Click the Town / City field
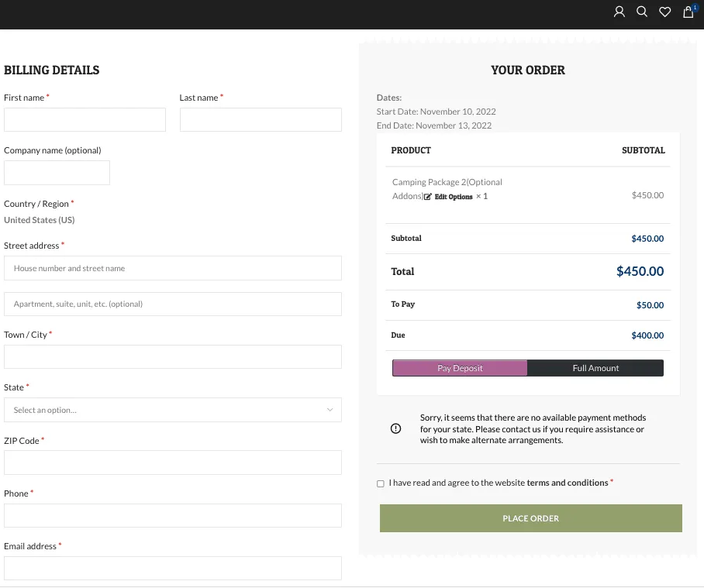 [x=172, y=356]
